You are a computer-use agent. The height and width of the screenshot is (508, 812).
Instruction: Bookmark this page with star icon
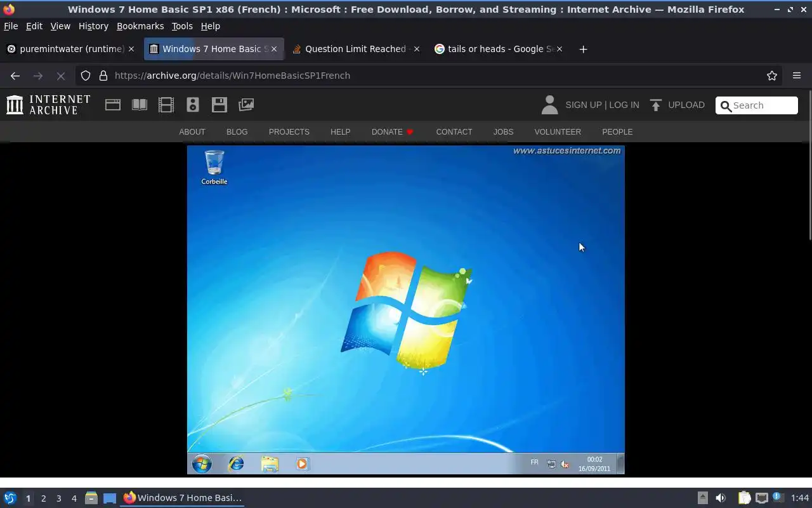click(x=772, y=76)
